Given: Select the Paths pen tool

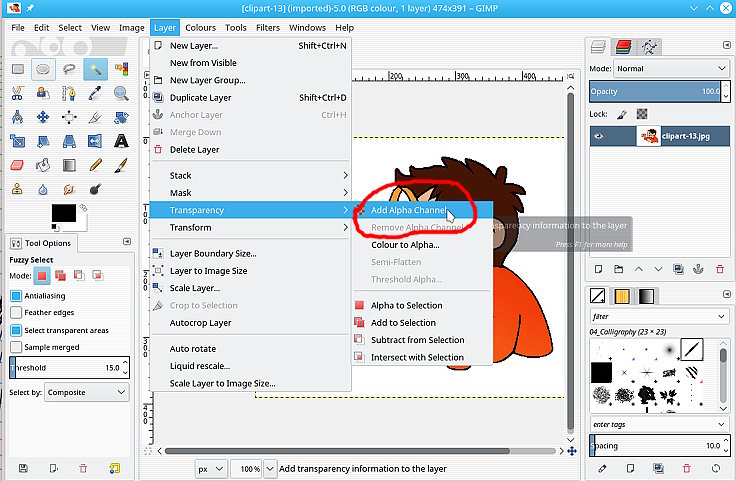Looking at the screenshot, I should 69,93.
